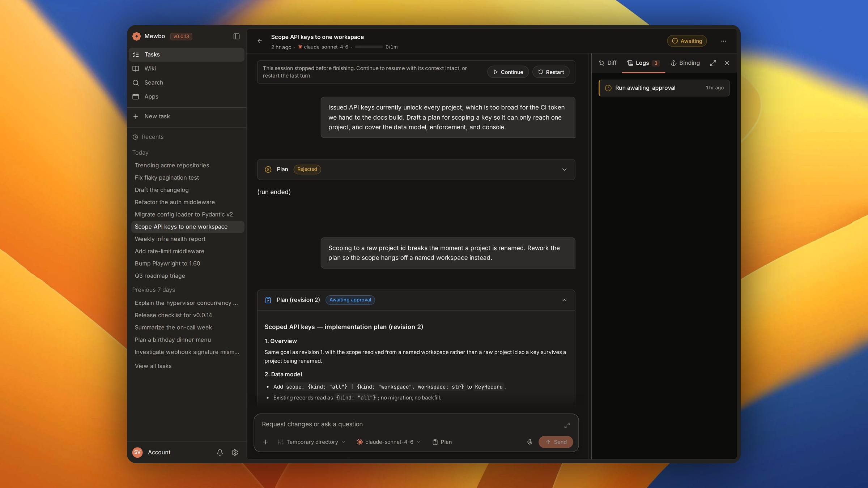Click the Awaiting status badge
This screenshot has height=488, width=868.
pos(687,41)
